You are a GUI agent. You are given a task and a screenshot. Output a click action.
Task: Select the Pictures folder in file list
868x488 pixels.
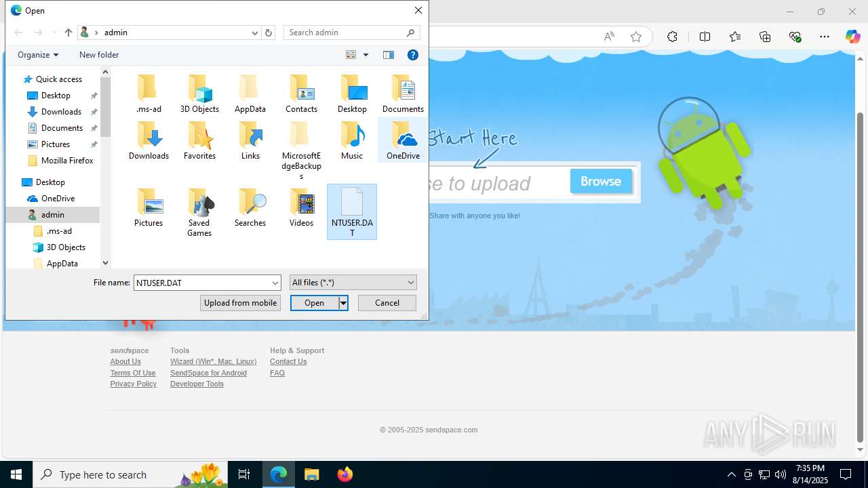coord(149,208)
